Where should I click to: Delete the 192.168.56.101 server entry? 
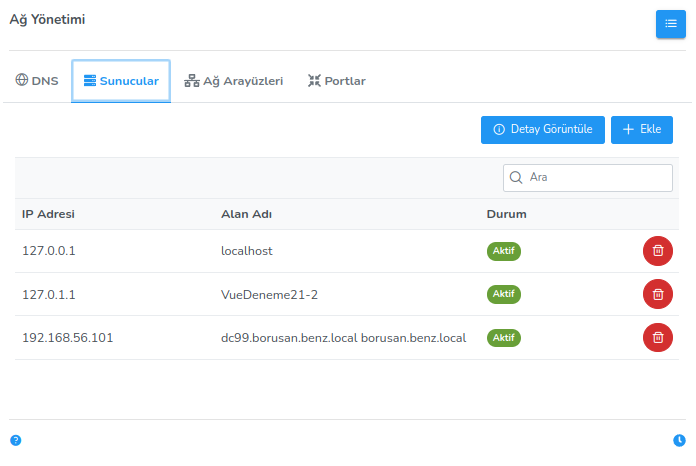[657, 338]
